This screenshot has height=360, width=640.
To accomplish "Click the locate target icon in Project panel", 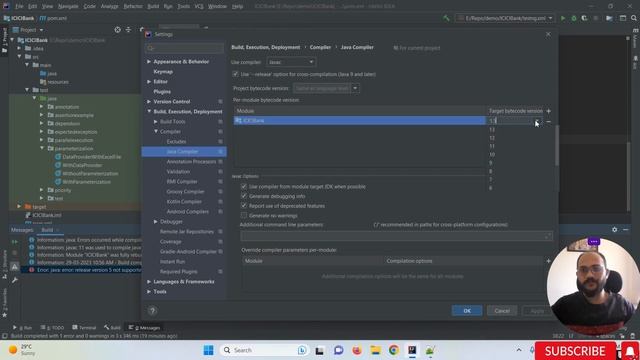I will [118, 30].
